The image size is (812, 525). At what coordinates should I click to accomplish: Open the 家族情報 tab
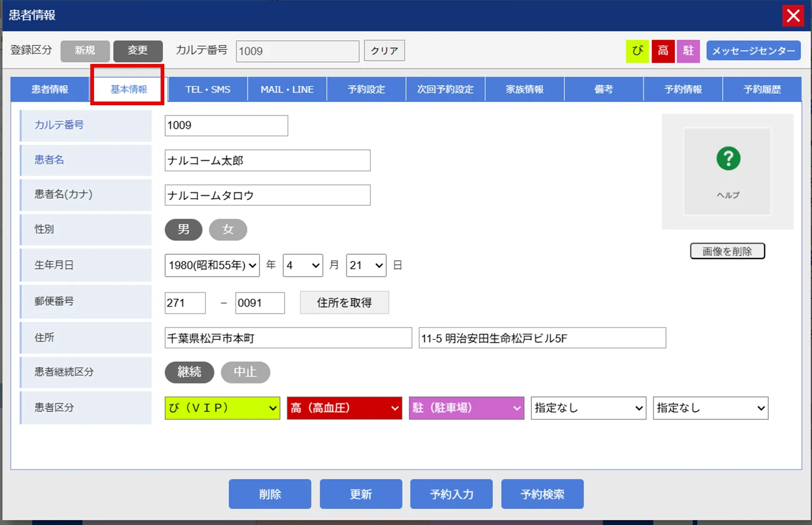pos(524,89)
